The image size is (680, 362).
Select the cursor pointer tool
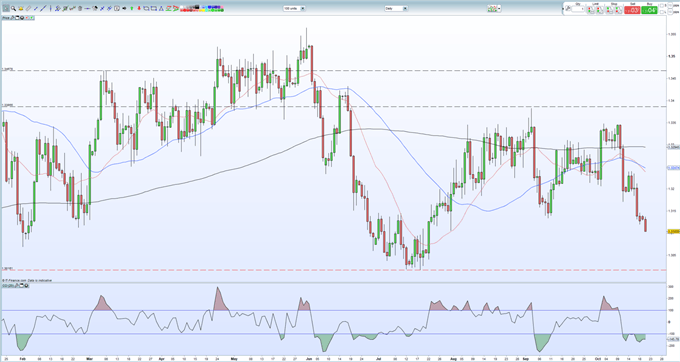point(6,8)
